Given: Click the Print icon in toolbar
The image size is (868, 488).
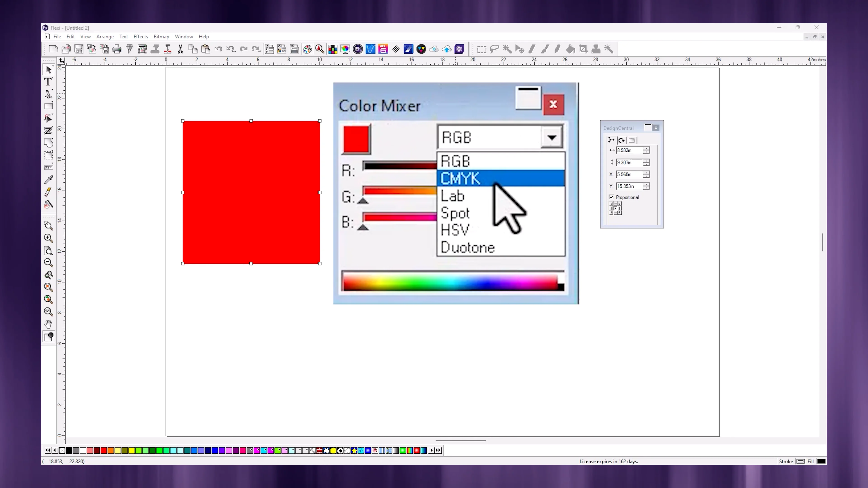Looking at the screenshot, I should click(117, 49).
